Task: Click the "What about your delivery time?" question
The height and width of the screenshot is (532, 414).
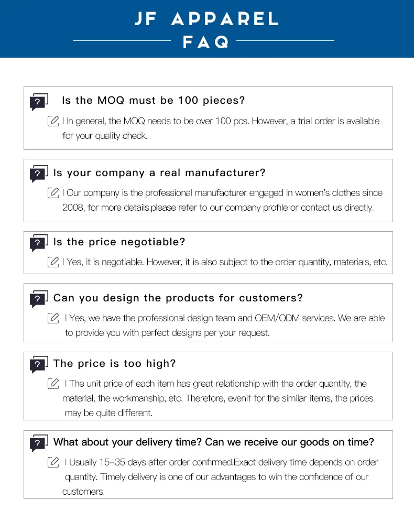Action: tap(213, 442)
